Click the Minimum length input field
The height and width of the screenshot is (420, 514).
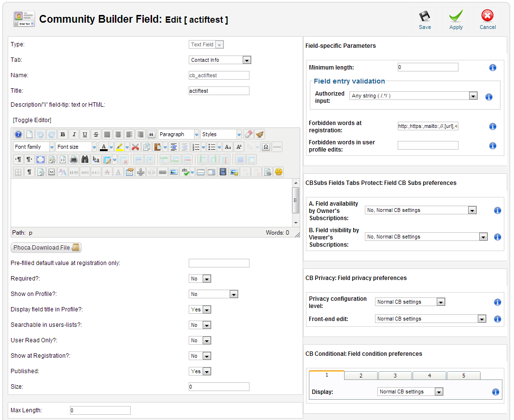428,67
